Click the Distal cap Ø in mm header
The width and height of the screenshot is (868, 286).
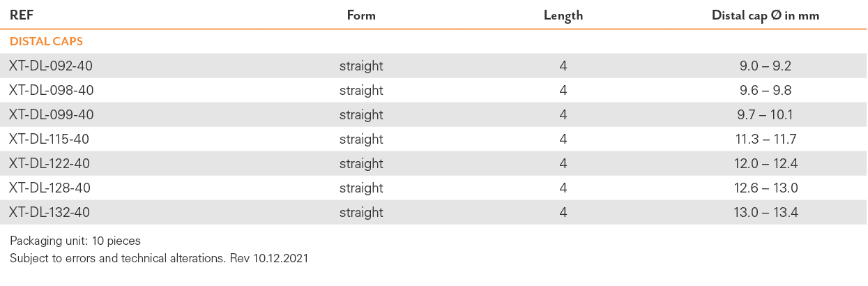coord(766,16)
